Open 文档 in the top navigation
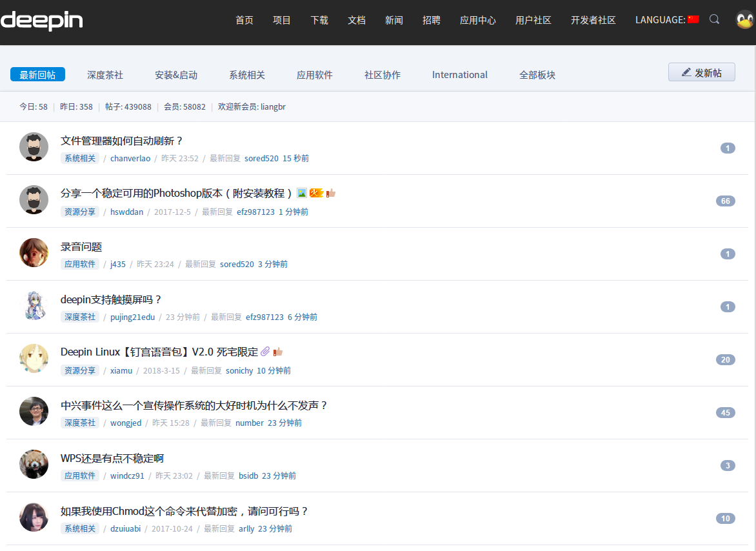 pyautogui.click(x=357, y=20)
